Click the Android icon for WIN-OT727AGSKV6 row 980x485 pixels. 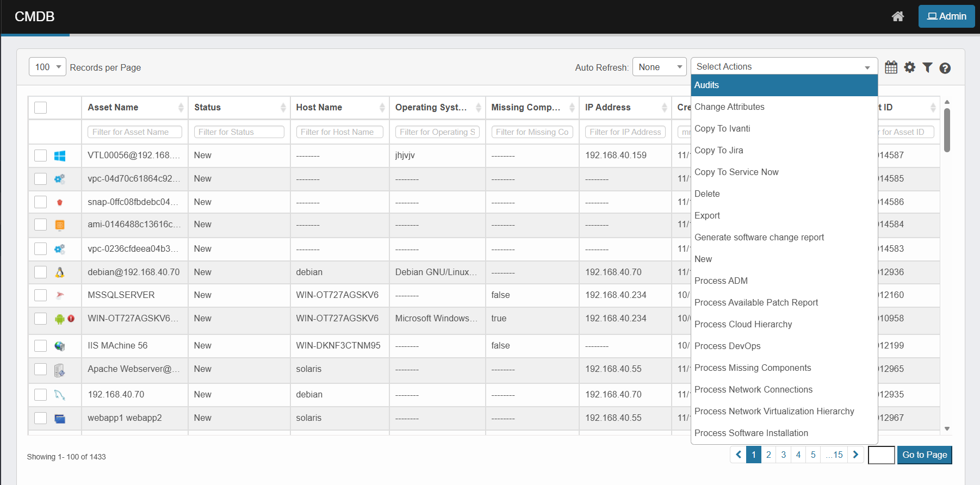click(59, 319)
